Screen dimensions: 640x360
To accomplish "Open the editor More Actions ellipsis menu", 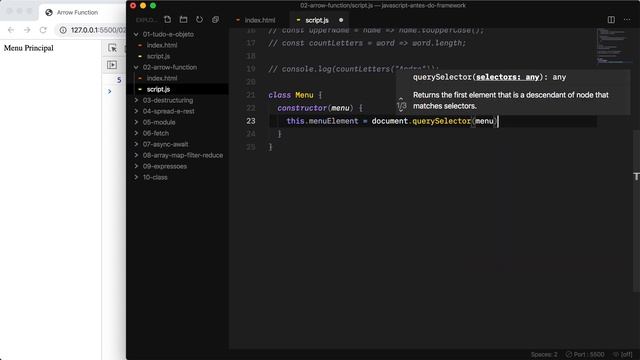I will (627, 20).
